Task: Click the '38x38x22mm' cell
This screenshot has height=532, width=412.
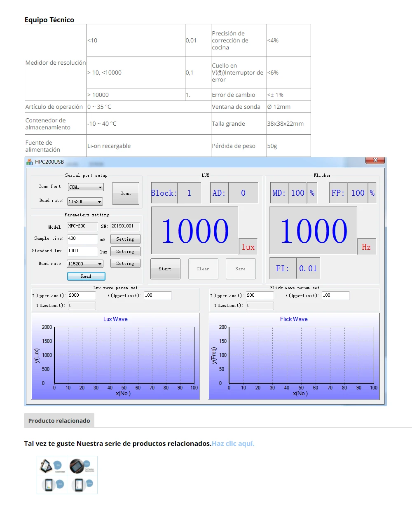Action: [289, 124]
